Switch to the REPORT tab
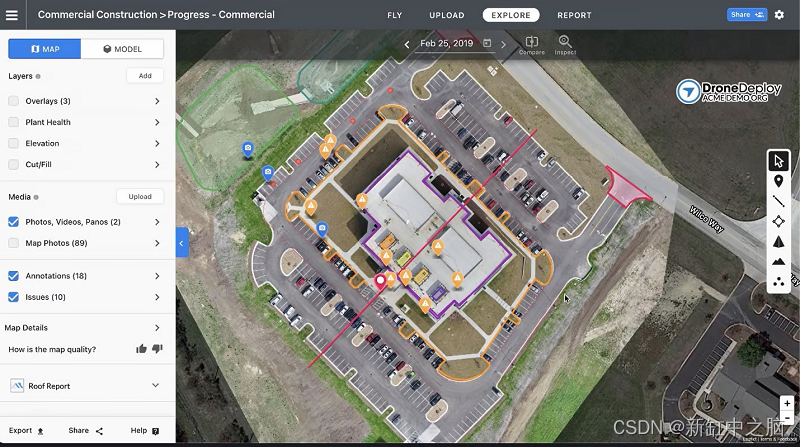Image resolution: width=800 pixels, height=447 pixels. (574, 15)
